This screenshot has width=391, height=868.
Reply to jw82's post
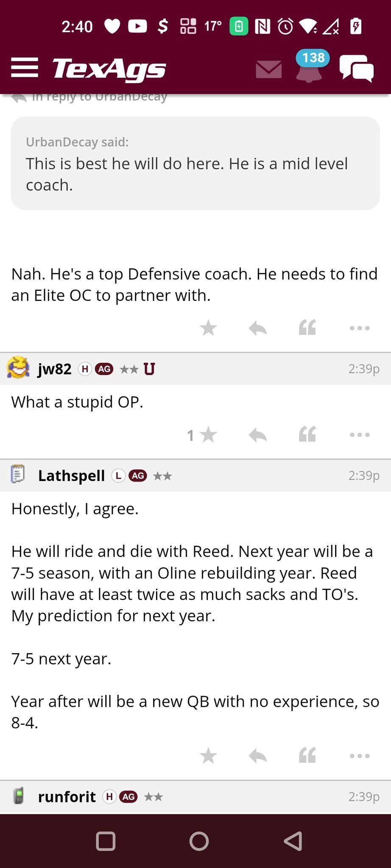pos(257,435)
